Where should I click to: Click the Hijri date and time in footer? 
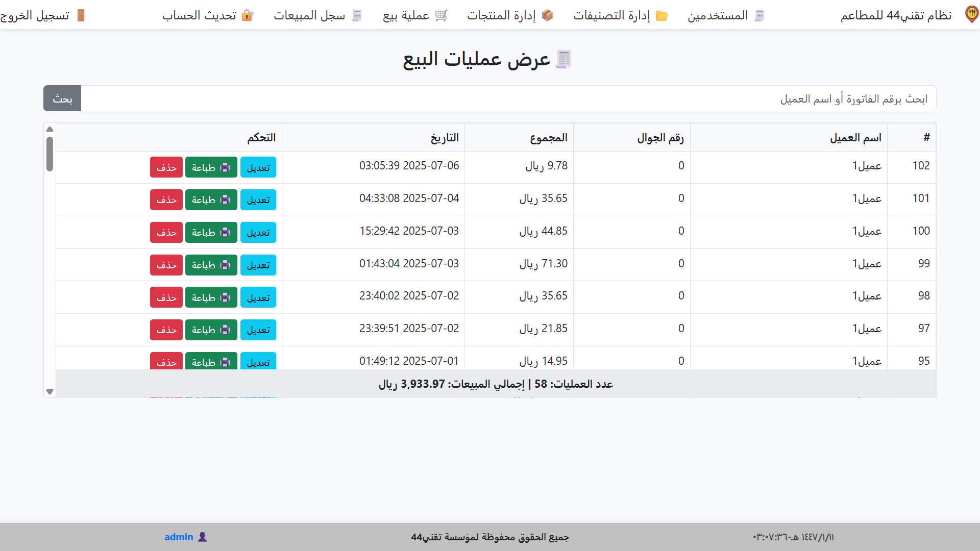[793, 537]
